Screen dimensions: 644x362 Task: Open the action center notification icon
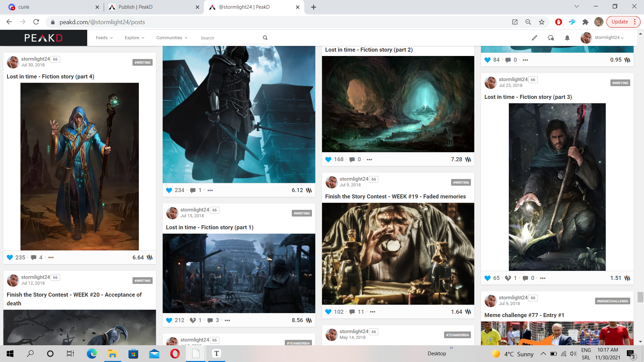[x=631, y=354]
